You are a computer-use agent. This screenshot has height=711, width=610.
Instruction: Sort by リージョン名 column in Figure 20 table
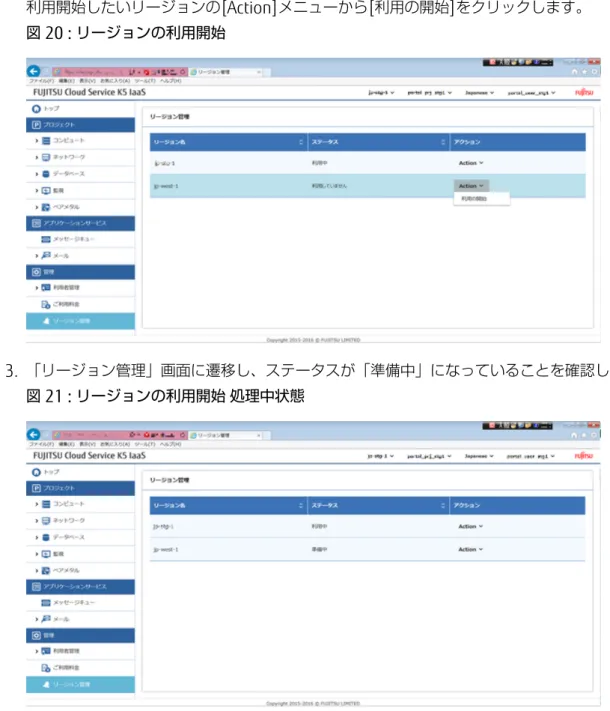(301, 142)
